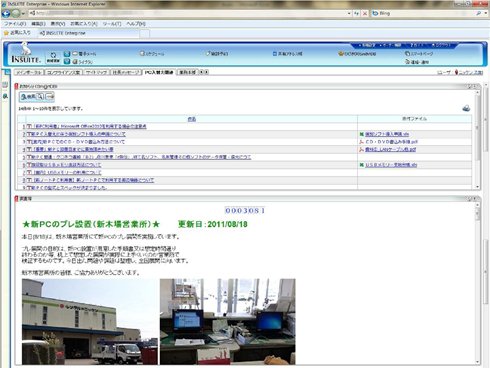Click the 0003081 visitor counter

[x=245, y=210]
